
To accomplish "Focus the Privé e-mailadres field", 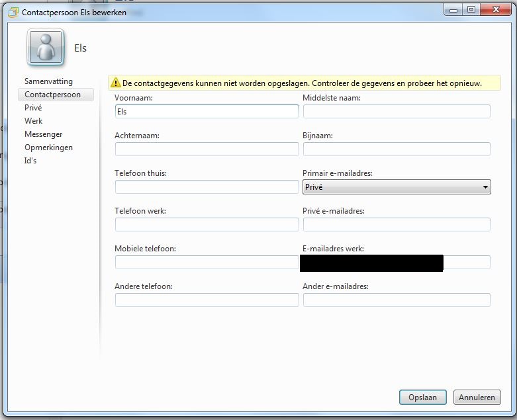I will click(397, 225).
